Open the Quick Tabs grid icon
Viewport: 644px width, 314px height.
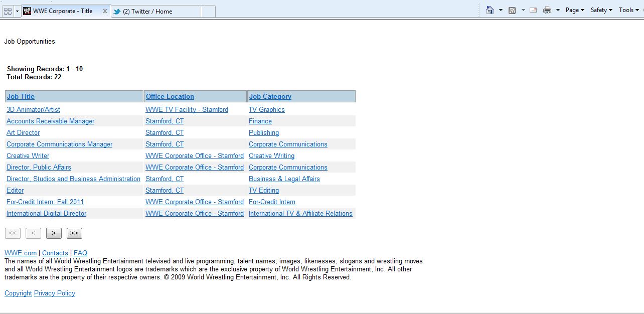pyautogui.click(x=8, y=11)
